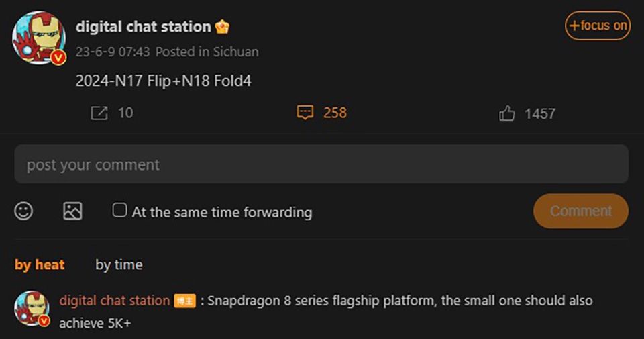
Task: Switch to by time sorting
Action: coord(119,264)
